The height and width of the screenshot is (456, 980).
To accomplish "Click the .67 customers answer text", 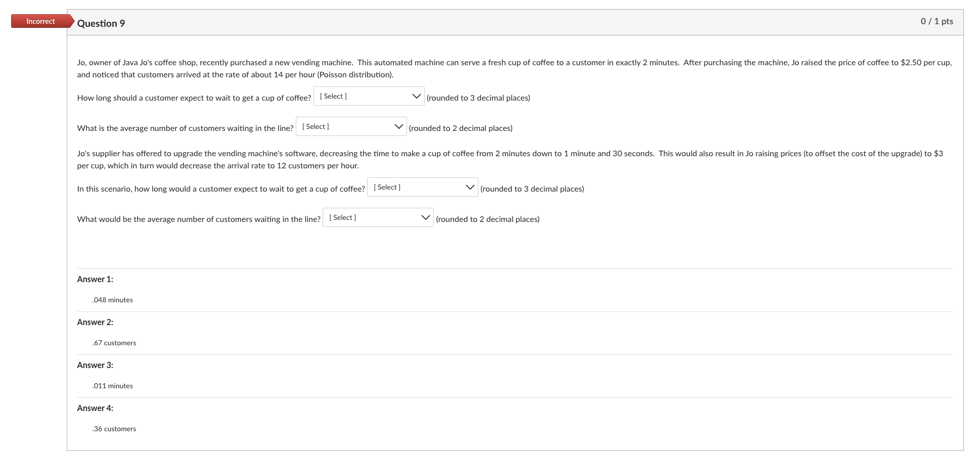I will click(x=114, y=342).
